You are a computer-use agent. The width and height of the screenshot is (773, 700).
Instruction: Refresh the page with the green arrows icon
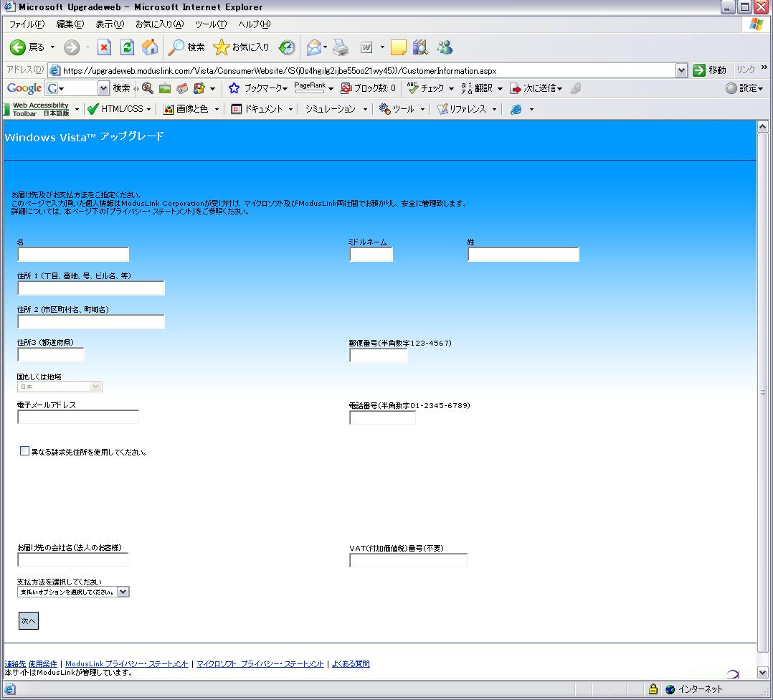pyautogui.click(x=127, y=47)
